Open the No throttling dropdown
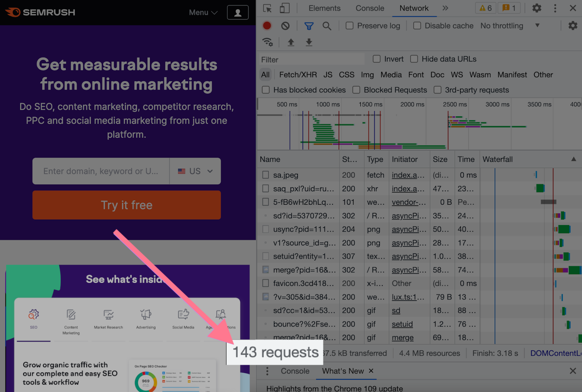This screenshot has height=392, width=582. 509,26
